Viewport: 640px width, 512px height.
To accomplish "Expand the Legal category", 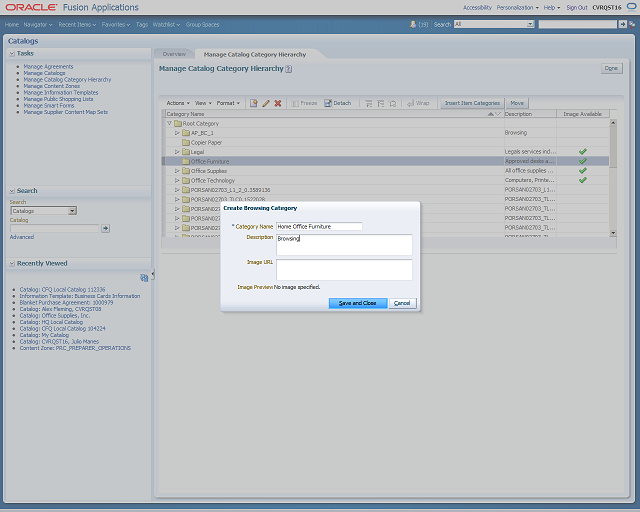I will point(177,152).
